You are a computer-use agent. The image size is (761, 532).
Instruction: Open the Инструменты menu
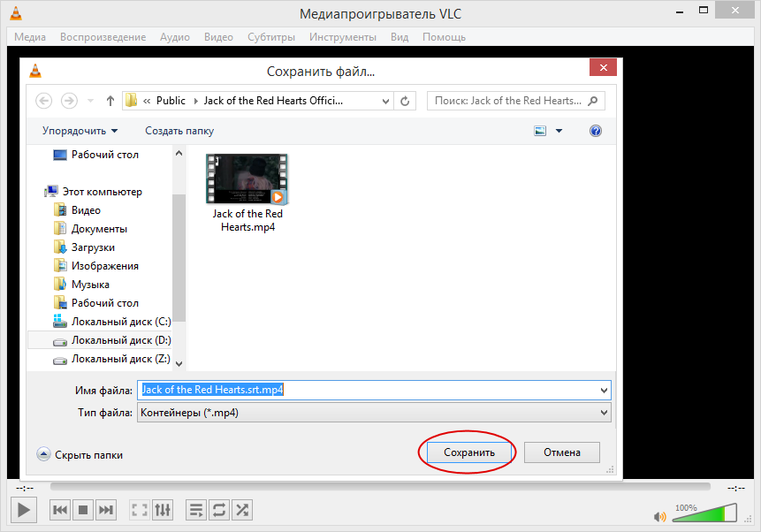point(342,37)
